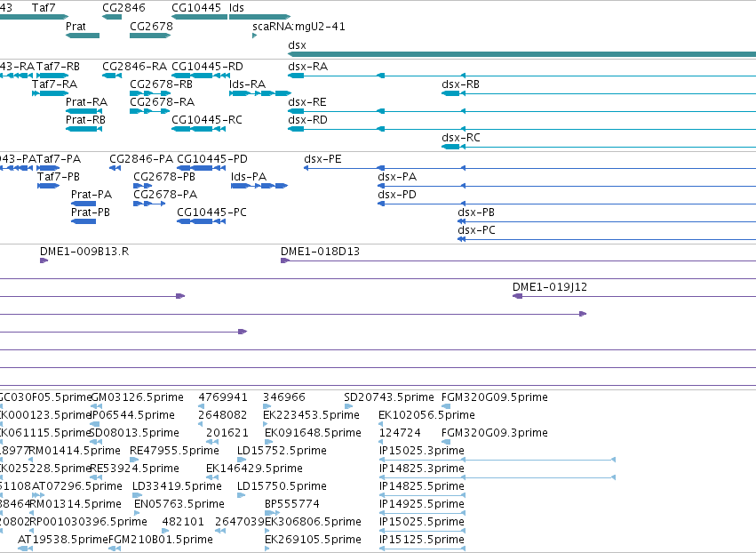This screenshot has height=553, width=756.
Task: Click transcript Taf7-RA
Action: pyautogui.click(x=54, y=84)
